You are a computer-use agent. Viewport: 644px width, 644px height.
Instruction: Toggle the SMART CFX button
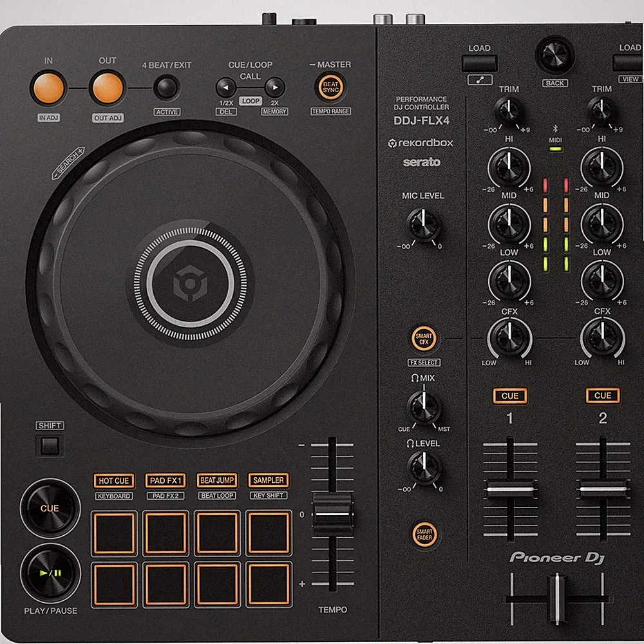coord(424,339)
